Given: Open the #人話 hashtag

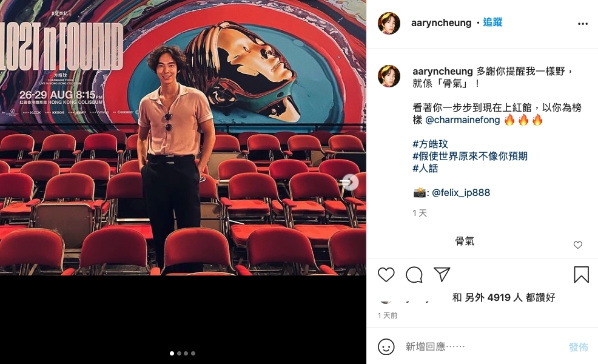Looking at the screenshot, I should [x=425, y=168].
